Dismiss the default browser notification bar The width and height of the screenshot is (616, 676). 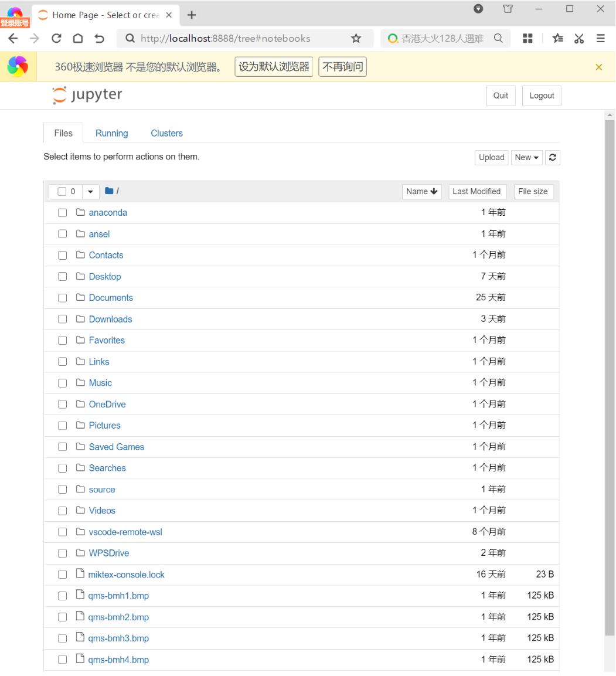[x=599, y=67]
